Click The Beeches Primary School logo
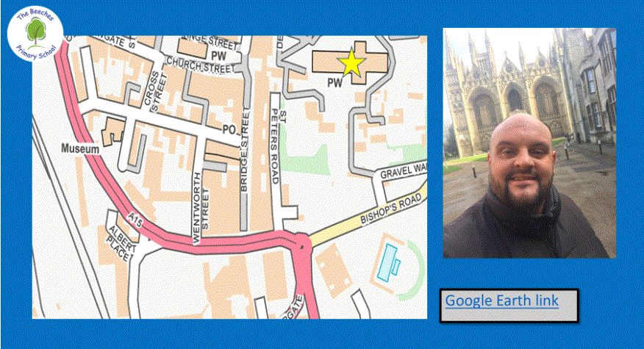 [x=35, y=34]
